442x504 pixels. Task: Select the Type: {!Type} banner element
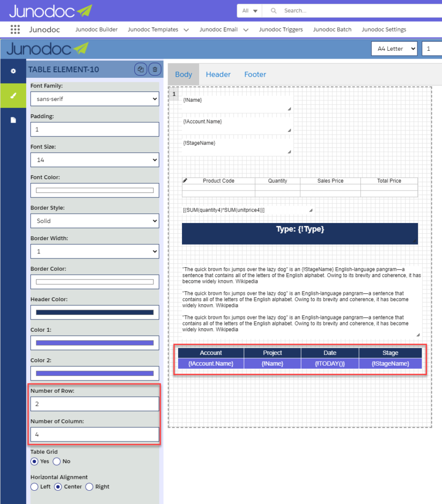pyautogui.click(x=300, y=234)
